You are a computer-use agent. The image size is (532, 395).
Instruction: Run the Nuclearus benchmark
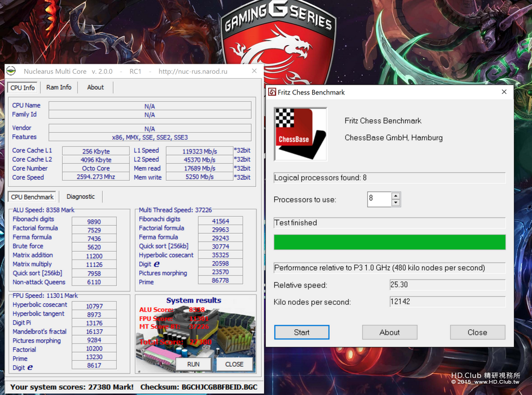point(193,364)
